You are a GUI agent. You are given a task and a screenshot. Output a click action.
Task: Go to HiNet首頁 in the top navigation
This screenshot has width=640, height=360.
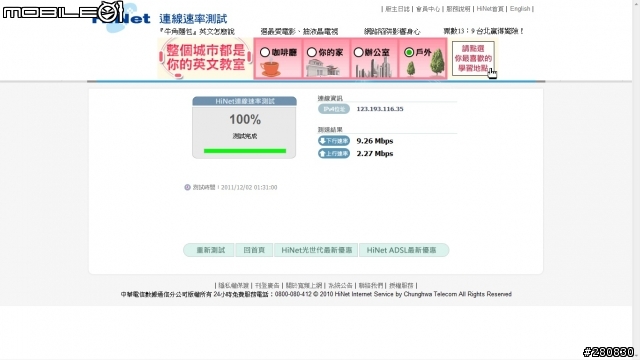coord(490,9)
